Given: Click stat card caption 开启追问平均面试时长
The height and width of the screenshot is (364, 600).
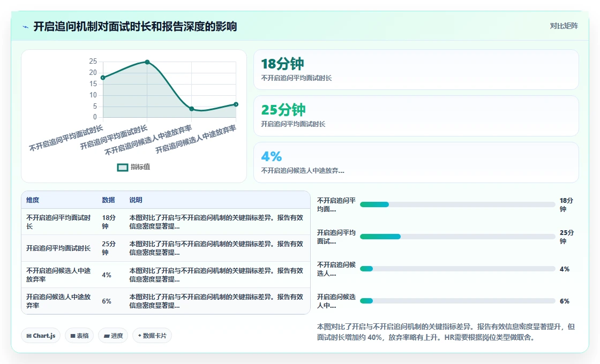Looking at the screenshot, I should tap(293, 124).
